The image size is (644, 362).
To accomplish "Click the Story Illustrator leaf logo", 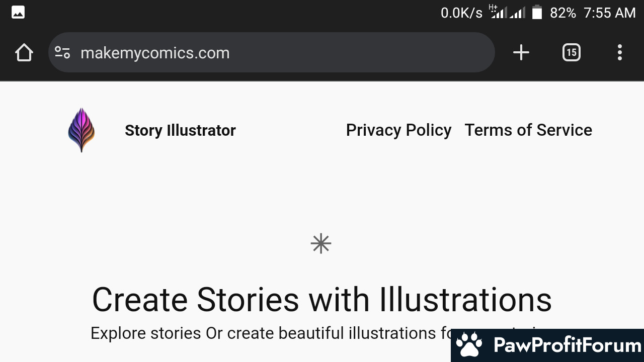I will coord(81,130).
